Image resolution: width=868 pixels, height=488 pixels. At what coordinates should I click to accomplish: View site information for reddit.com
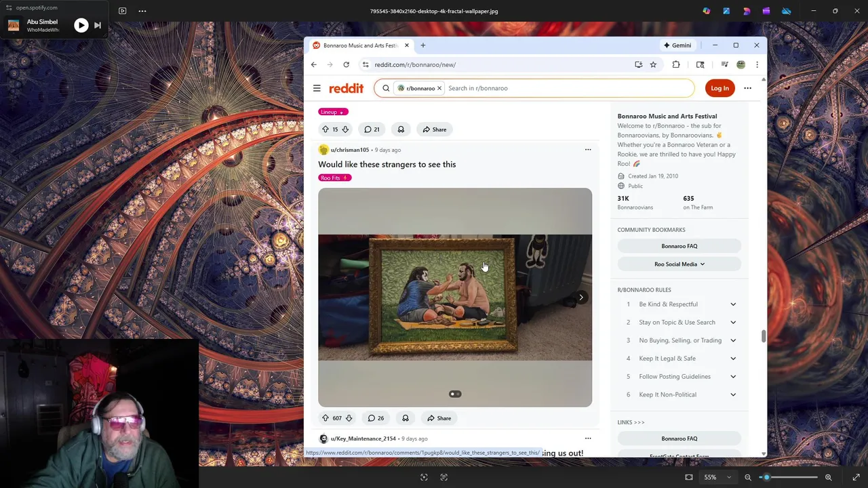coord(366,64)
